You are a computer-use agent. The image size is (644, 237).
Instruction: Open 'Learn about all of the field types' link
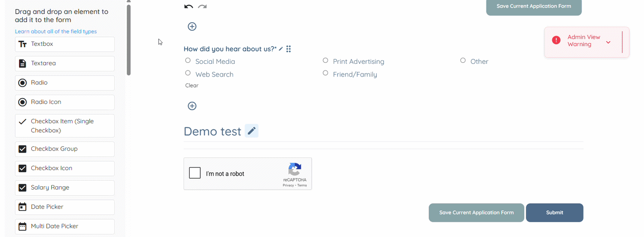(56, 31)
